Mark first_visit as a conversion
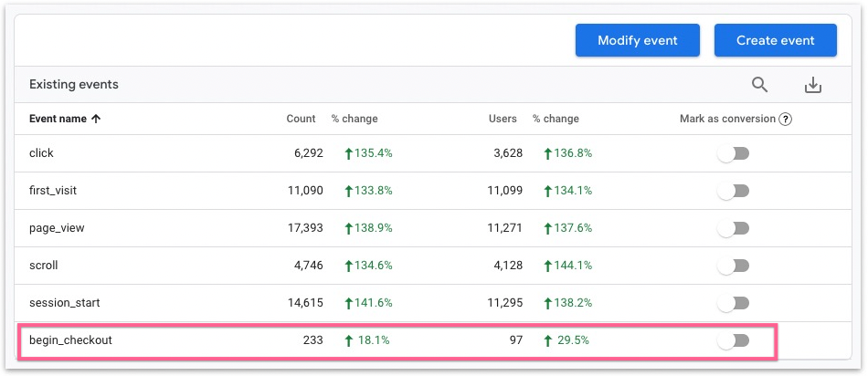The width and height of the screenshot is (868, 376). [x=733, y=191]
